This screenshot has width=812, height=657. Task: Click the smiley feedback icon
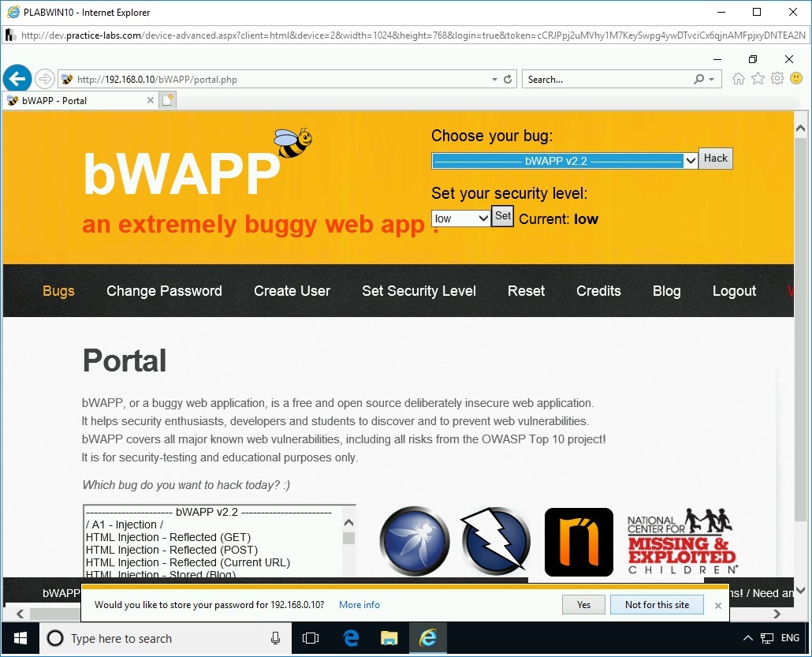pyautogui.click(x=796, y=78)
